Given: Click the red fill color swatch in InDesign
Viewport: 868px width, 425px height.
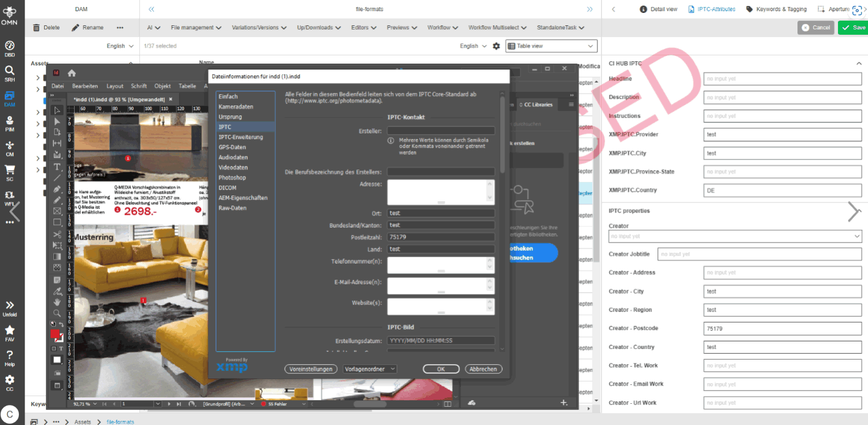Looking at the screenshot, I should (x=55, y=334).
